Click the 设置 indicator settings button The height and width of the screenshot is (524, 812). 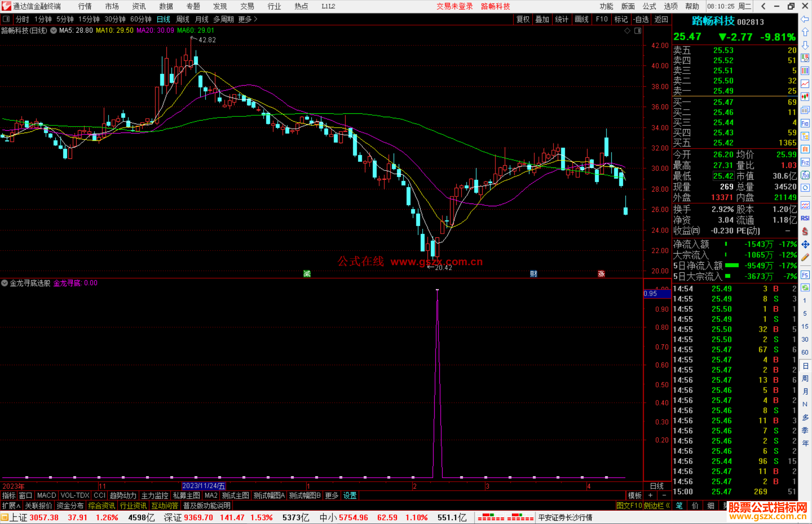(350, 495)
